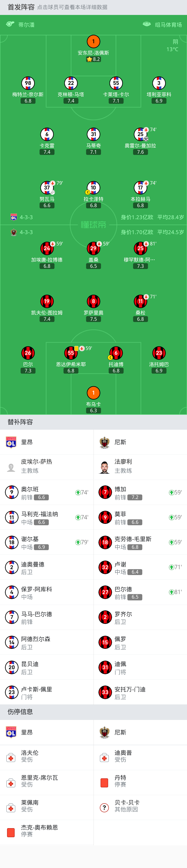The height and width of the screenshot is (868, 187).
Task: Tap goalkeeper 安东尼-洛佩斯 jersey icon
Action: (93, 42)
